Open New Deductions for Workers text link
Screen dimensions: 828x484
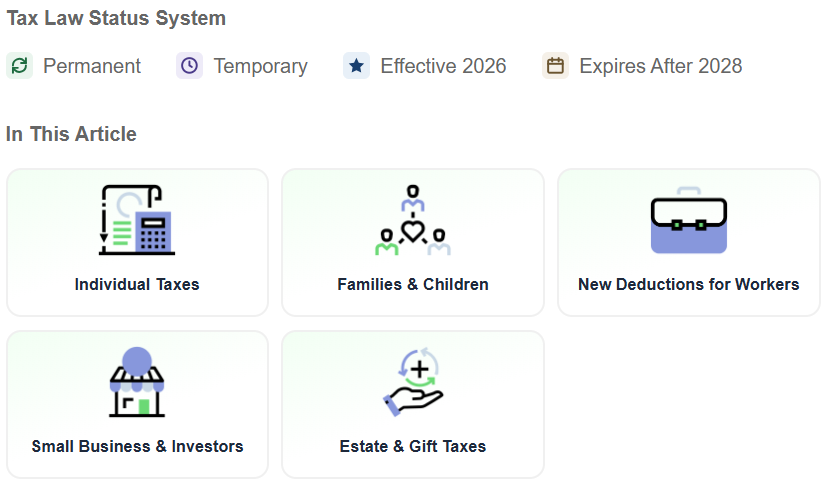tap(689, 284)
